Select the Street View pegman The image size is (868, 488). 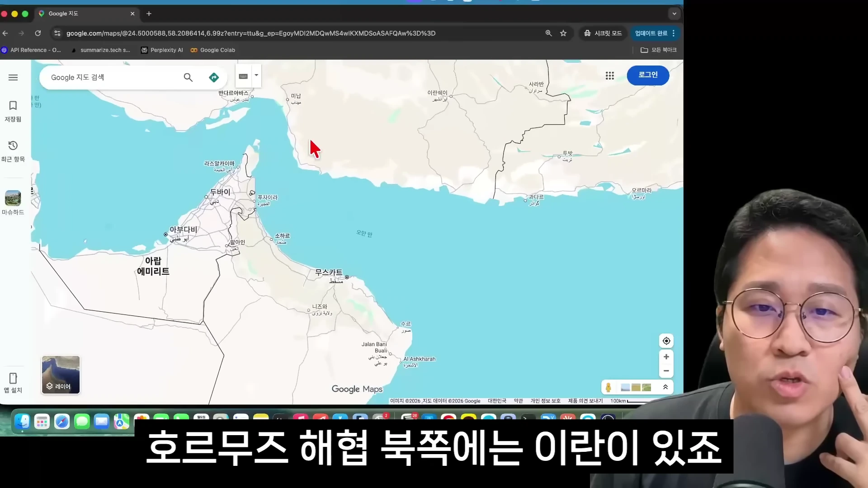pos(609,387)
